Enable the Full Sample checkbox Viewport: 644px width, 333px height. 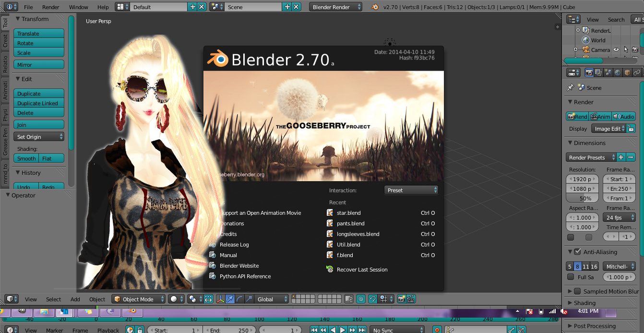(x=571, y=277)
